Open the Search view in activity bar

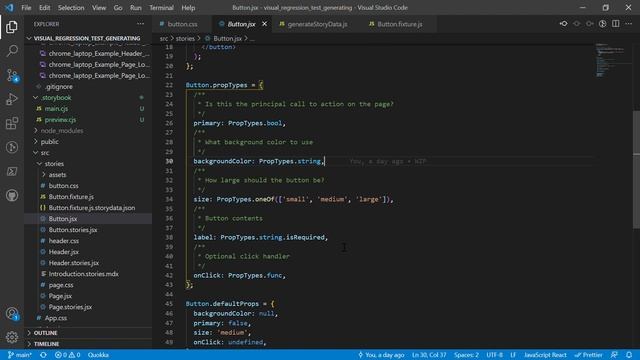[x=12, y=51]
